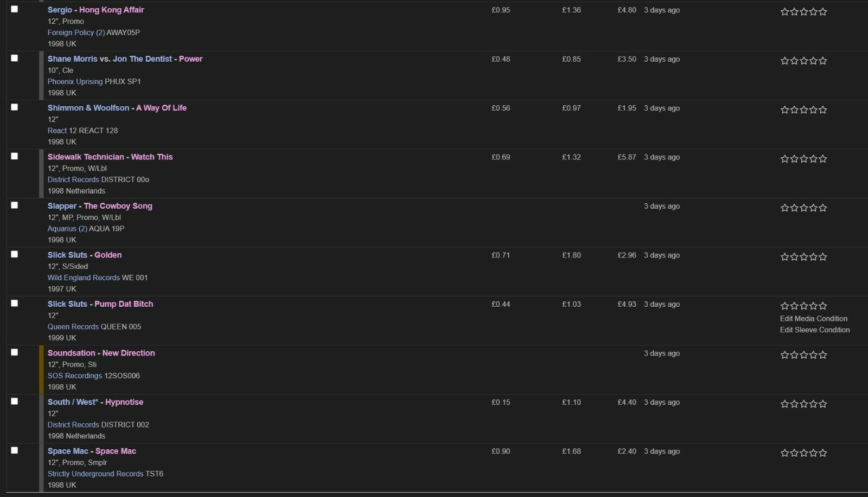Open the A Way Of Life release link
The image size is (868, 497).
(x=161, y=108)
